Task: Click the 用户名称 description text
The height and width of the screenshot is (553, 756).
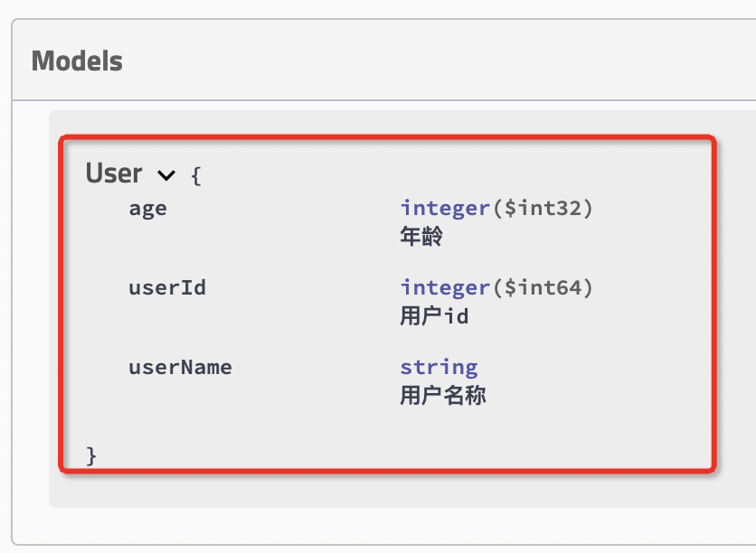Action: [x=443, y=397]
